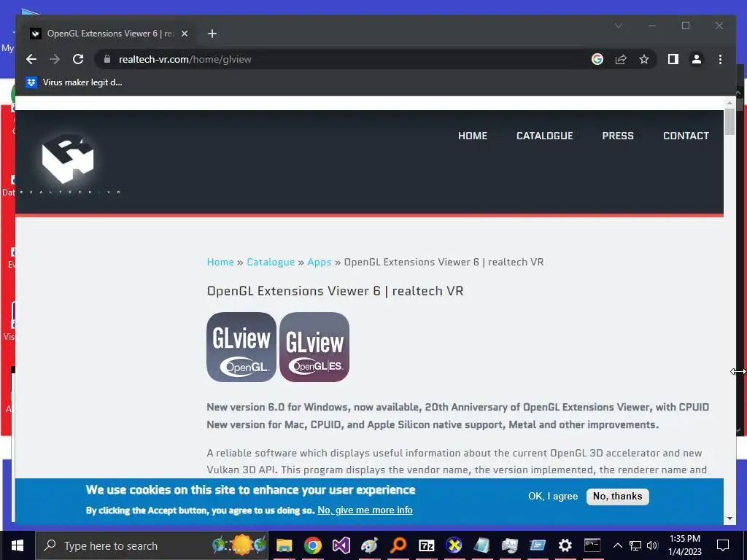Bookmark this page with the star icon
Image resolution: width=747 pixels, height=560 pixels.
point(644,59)
